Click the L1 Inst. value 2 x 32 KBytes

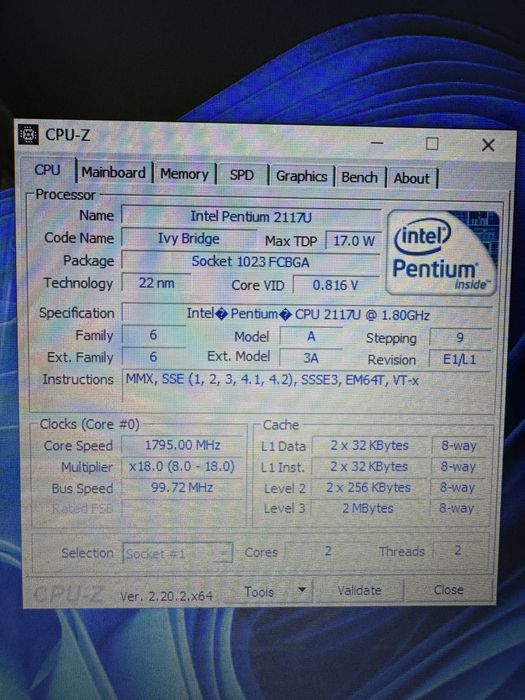tap(369, 467)
